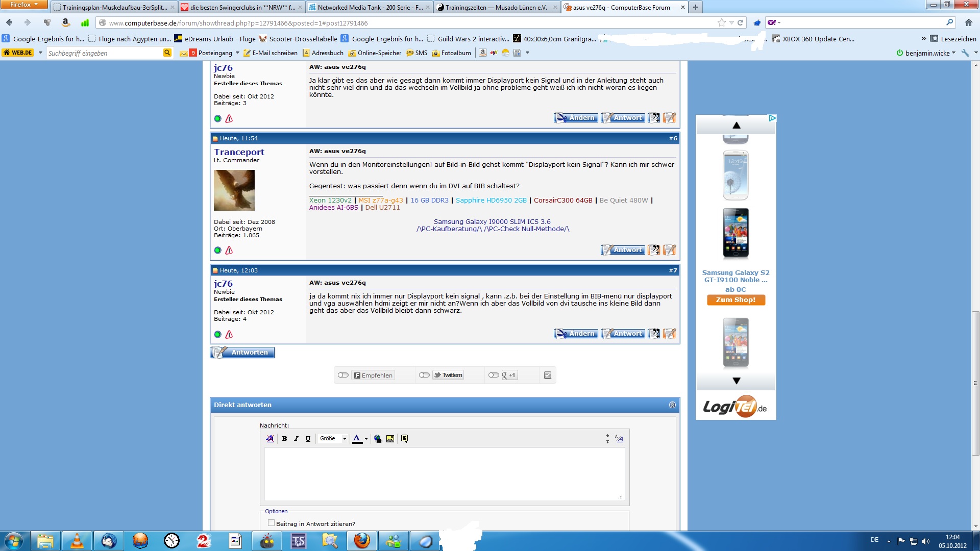Toggle the Twittern share switch
The image size is (980, 551).
(x=424, y=375)
